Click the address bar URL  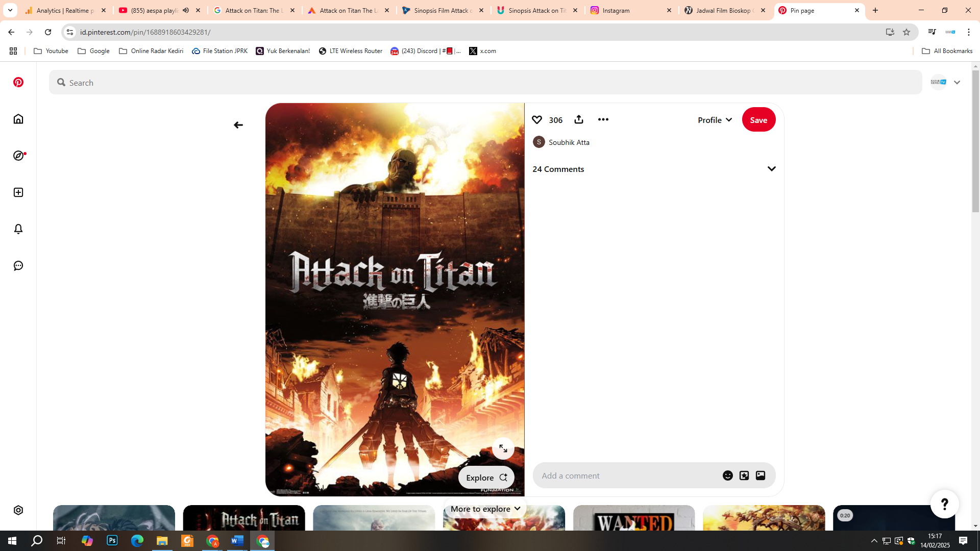point(145,32)
